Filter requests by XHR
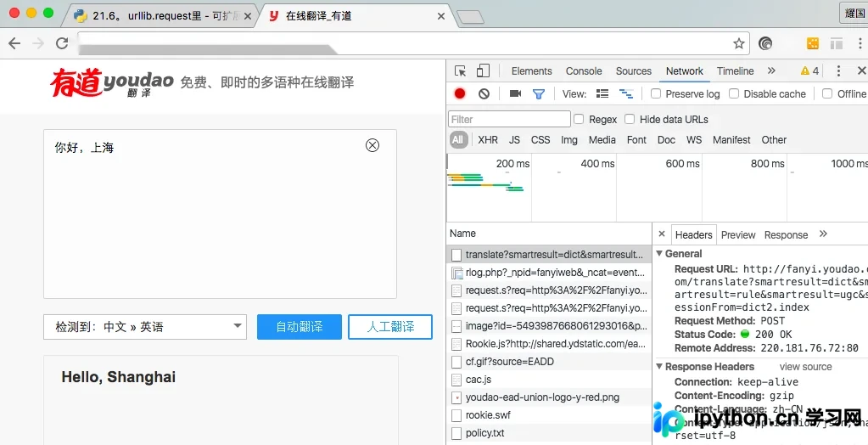This screenshot has height=445, width=868. coord(488,139)
